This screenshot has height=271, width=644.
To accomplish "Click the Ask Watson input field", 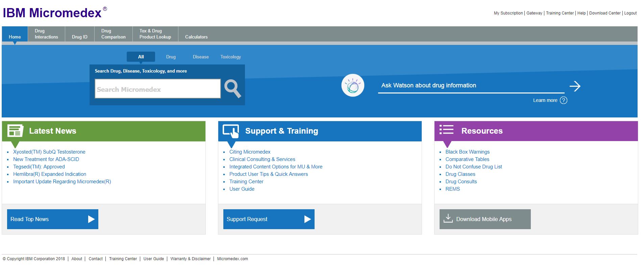I will [x=471, y=85].
